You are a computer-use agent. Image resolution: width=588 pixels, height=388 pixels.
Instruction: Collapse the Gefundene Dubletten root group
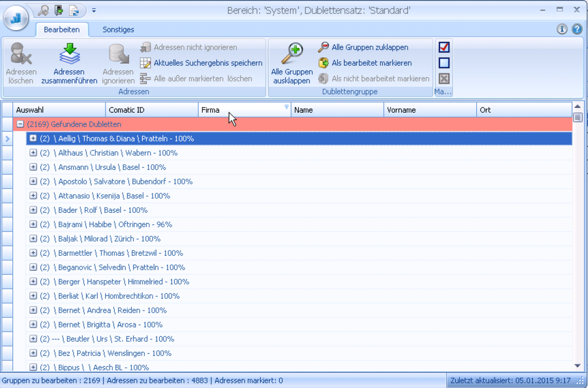[x=20, y=125]
